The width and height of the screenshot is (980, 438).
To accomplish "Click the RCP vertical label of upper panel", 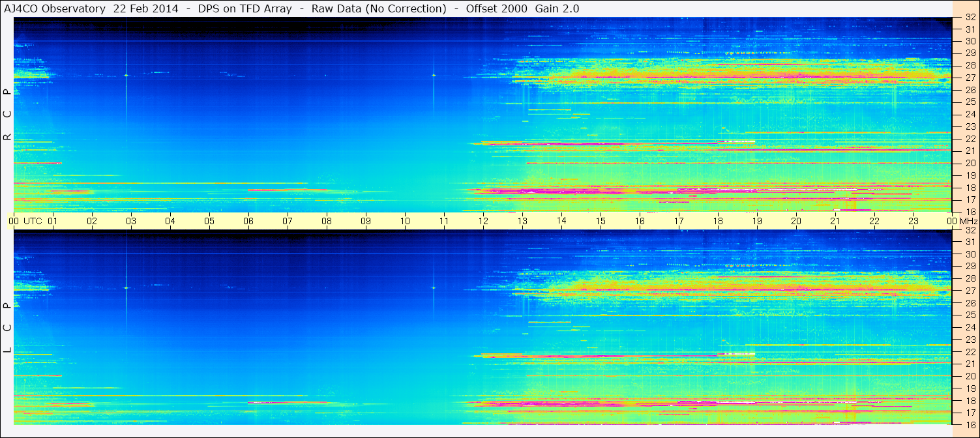I will point(7,115).
